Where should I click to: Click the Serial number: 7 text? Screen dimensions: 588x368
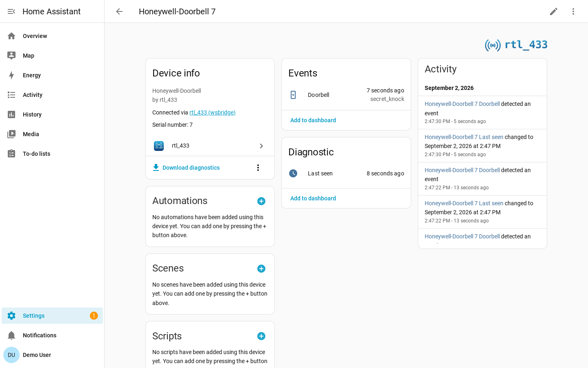(x=172, y=125)
